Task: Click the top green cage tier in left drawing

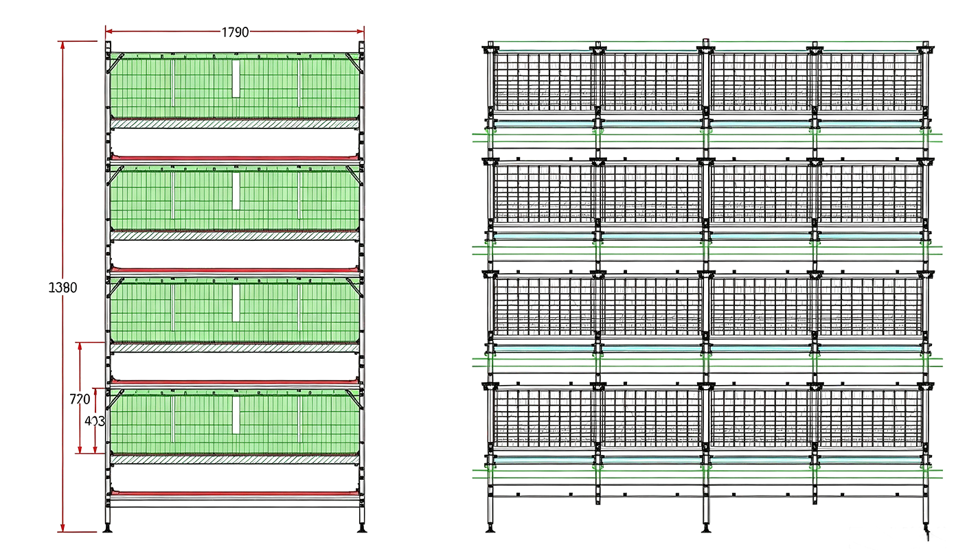Action: (x=235, y=86)
